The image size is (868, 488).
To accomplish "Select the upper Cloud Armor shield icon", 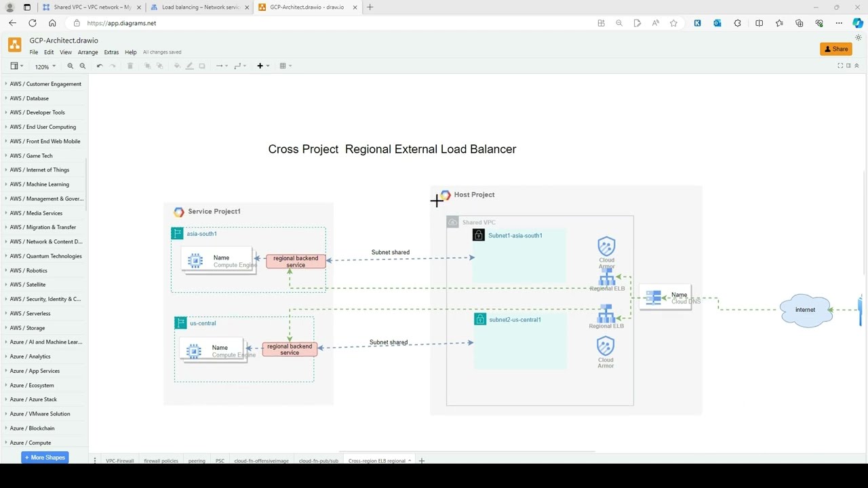I will point(606,246).
